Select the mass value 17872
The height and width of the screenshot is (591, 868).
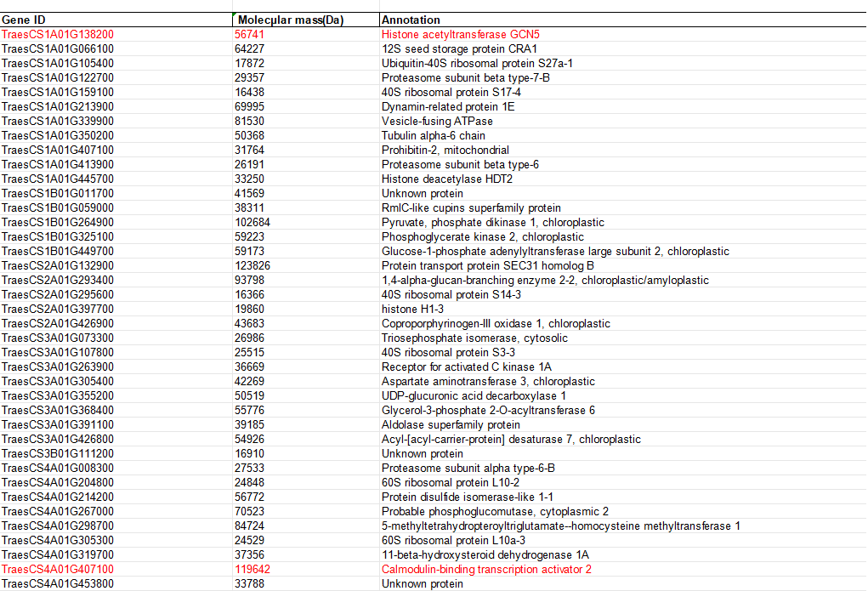(x=250, y=63)
